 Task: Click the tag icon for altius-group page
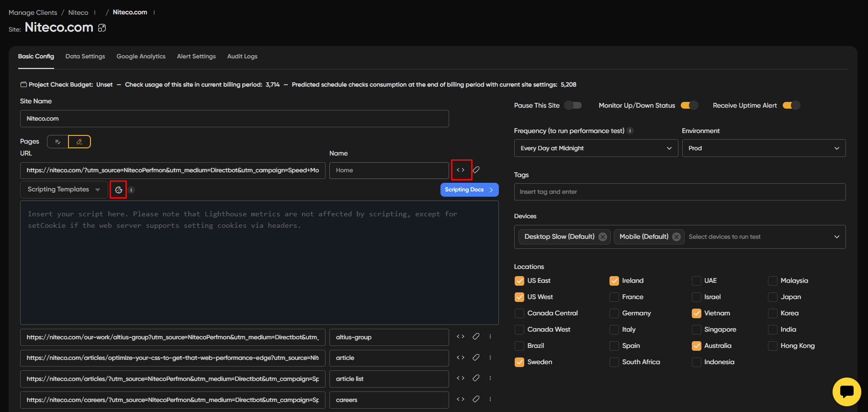[476, 336]
